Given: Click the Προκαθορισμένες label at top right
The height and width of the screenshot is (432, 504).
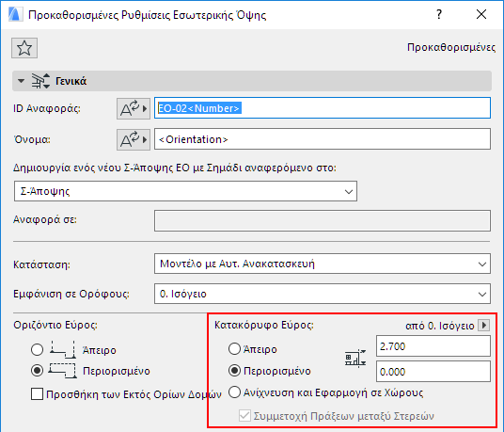Looking at the screenshot, I should (451, 47).
